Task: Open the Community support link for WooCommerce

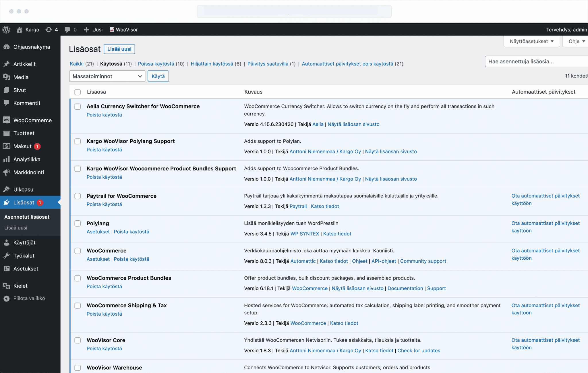Action: click(423, 261)
